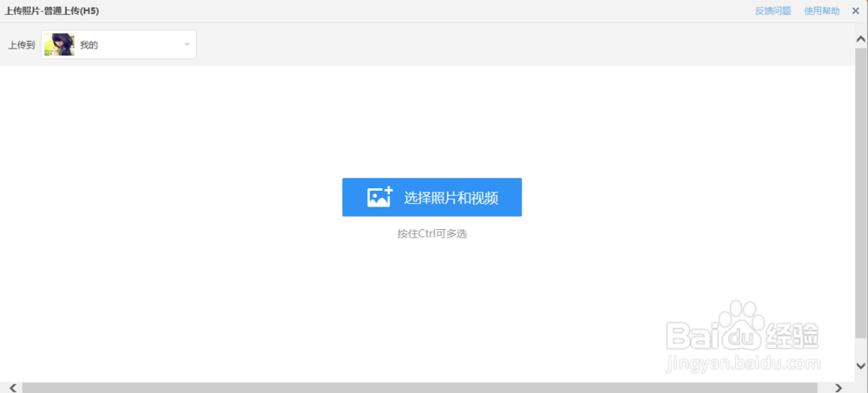Click the vertical scrollbar down arrow
This screenshot has width=868, height=393.
(861, 365)
